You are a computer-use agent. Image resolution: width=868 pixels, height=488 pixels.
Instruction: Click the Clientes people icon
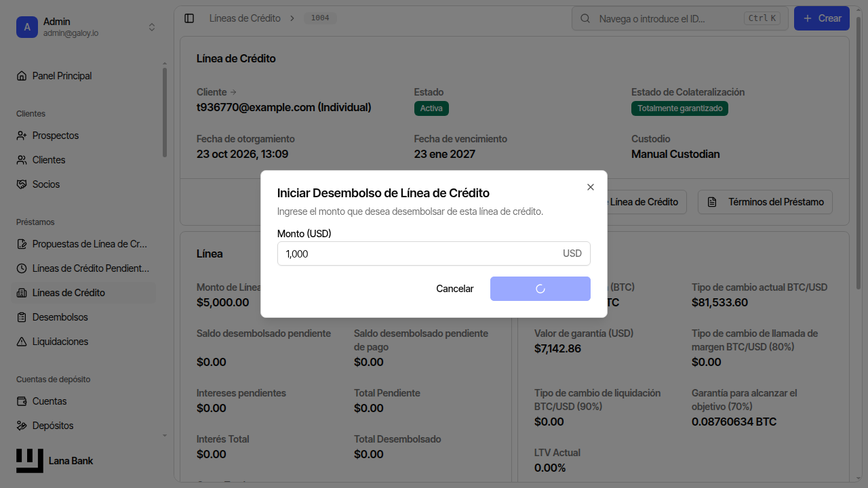[22, 160]
